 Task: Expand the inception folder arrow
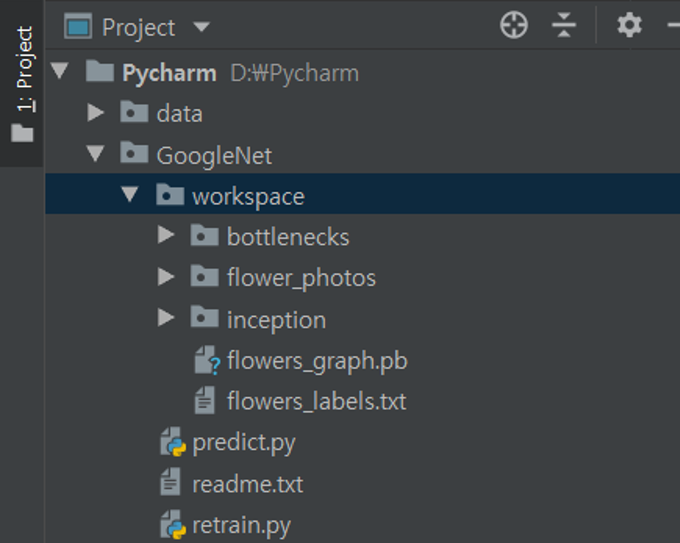tap(166, 317)
